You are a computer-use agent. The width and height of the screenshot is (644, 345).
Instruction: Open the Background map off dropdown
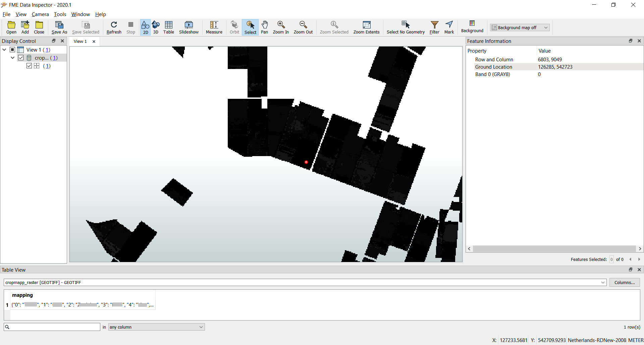(520, 27)
